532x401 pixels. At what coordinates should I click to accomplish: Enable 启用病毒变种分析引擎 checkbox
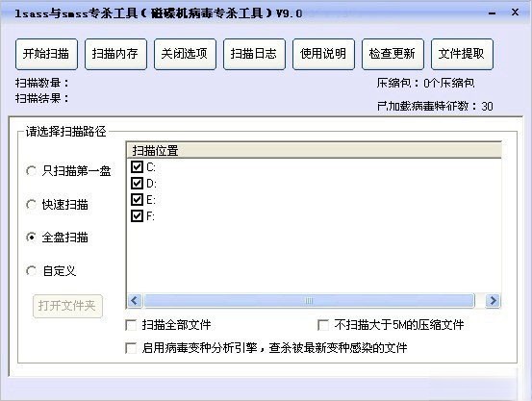(131, 348)
